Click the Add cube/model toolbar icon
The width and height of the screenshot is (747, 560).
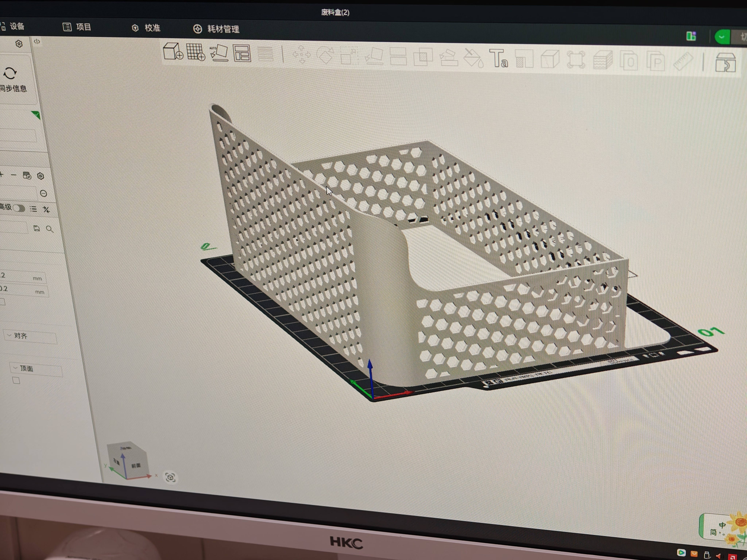173,51
